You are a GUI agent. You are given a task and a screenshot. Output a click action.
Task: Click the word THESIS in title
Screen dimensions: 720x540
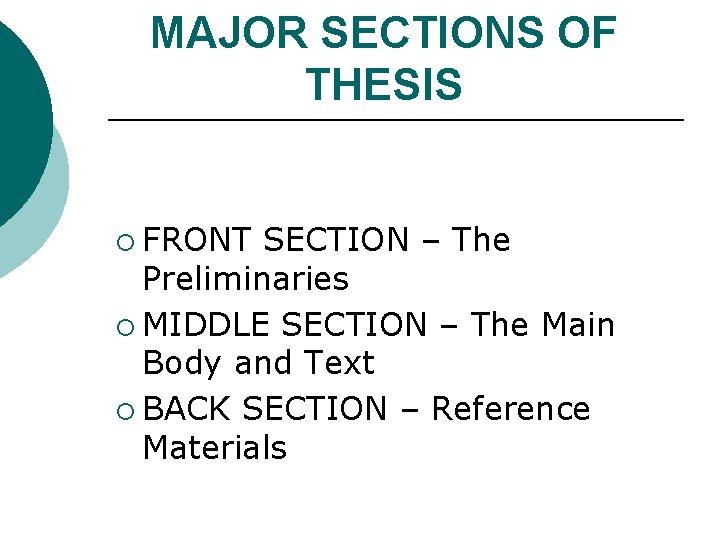pyautogui.click(x=384, y=84)
